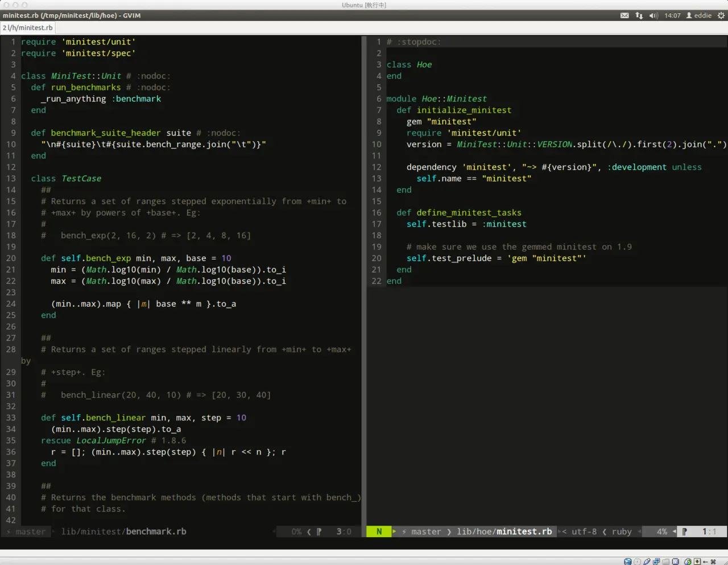Image resolution: width=728 pixels, height=565 pixels.
Task: Click the VirtualBox network monitors icon
Action: [x=656, y=561]
